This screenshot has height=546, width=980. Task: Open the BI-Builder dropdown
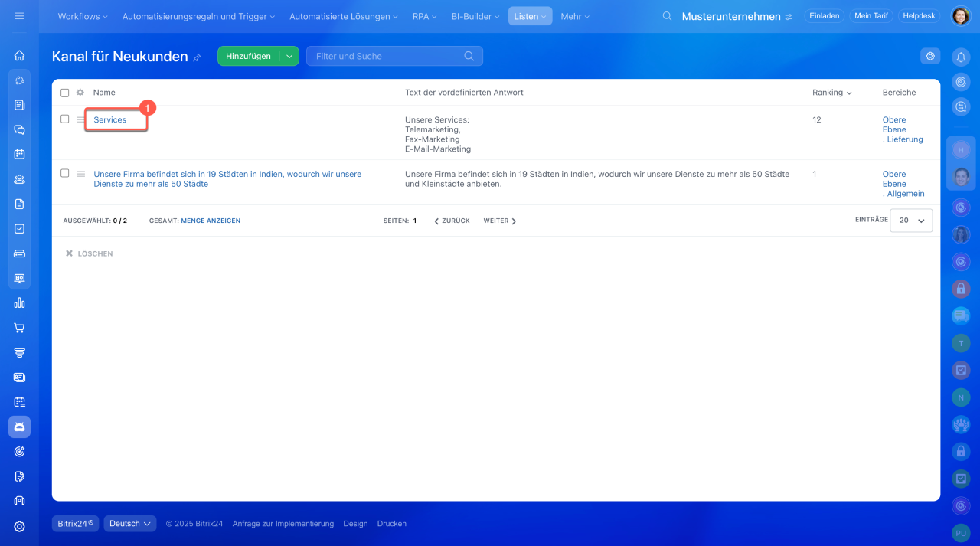(475, 16)
